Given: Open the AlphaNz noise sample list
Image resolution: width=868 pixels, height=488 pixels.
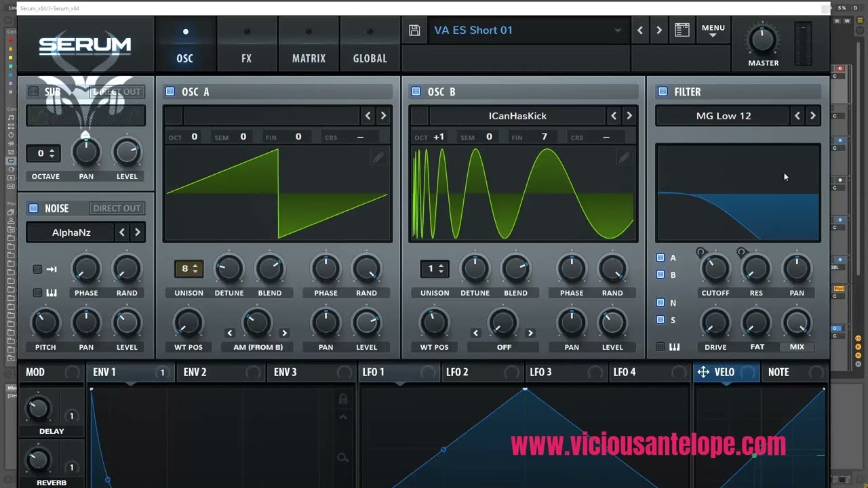Looking at the screenshot, I should point(71,232).
